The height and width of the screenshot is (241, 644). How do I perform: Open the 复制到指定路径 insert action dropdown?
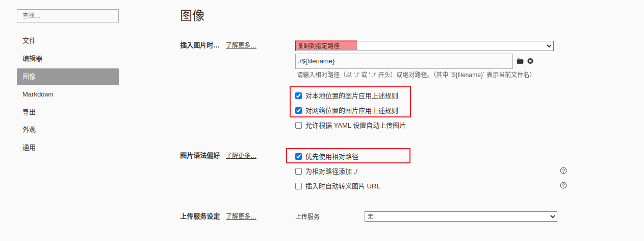click(424, 46)
